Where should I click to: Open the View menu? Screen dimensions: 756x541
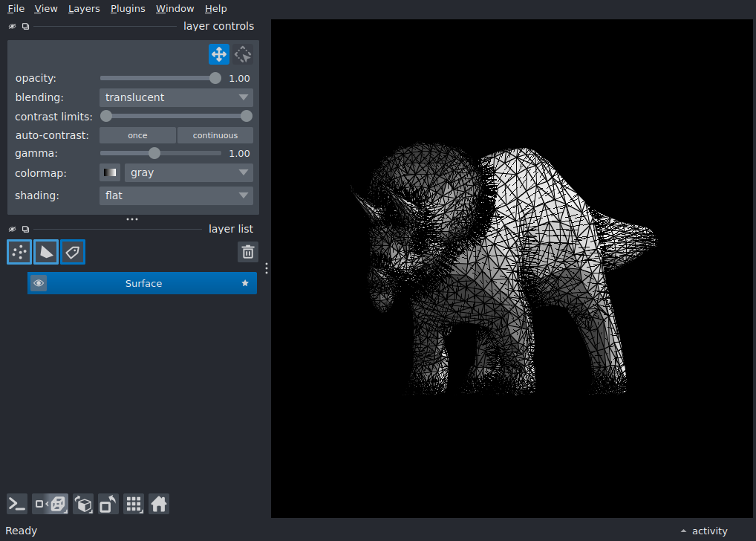(46, 9)
